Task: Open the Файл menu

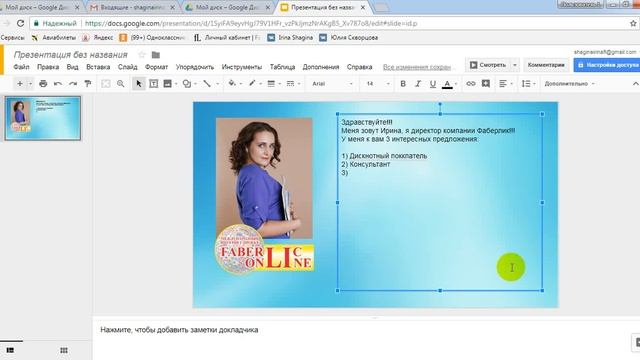Action: 21,67
